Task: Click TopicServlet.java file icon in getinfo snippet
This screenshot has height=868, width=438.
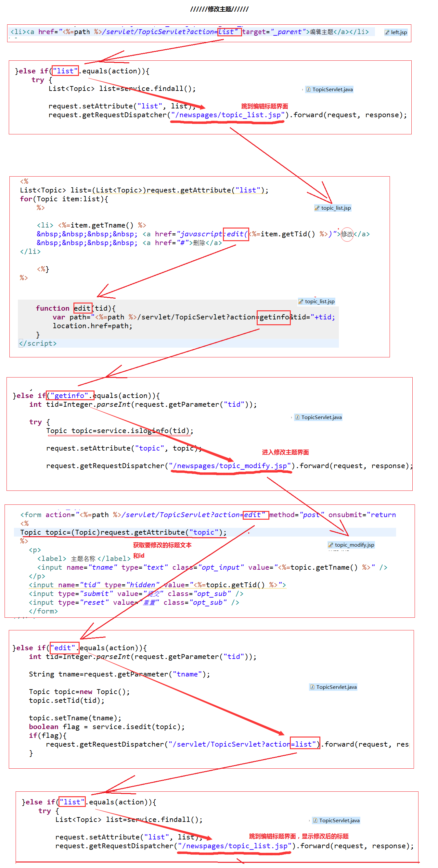Action: tap(297, 417)
